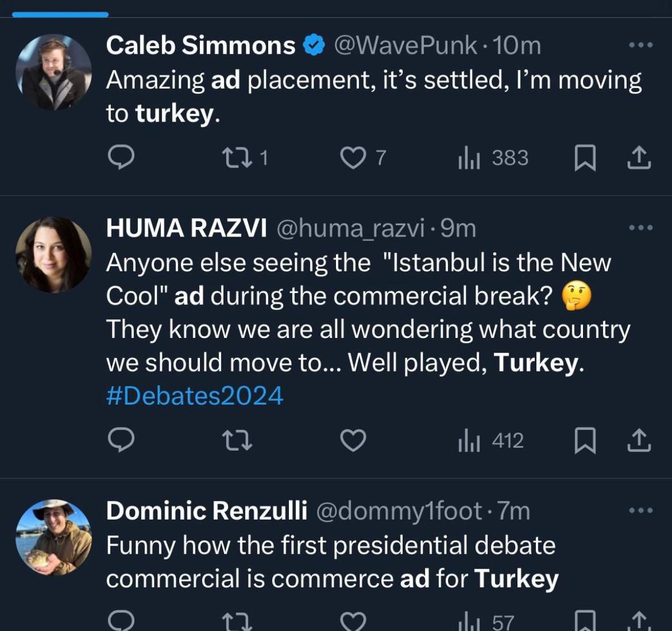Open Dominic Renzulli's profile picture
This screenshot has width=672, height=631.
point(54,537)
